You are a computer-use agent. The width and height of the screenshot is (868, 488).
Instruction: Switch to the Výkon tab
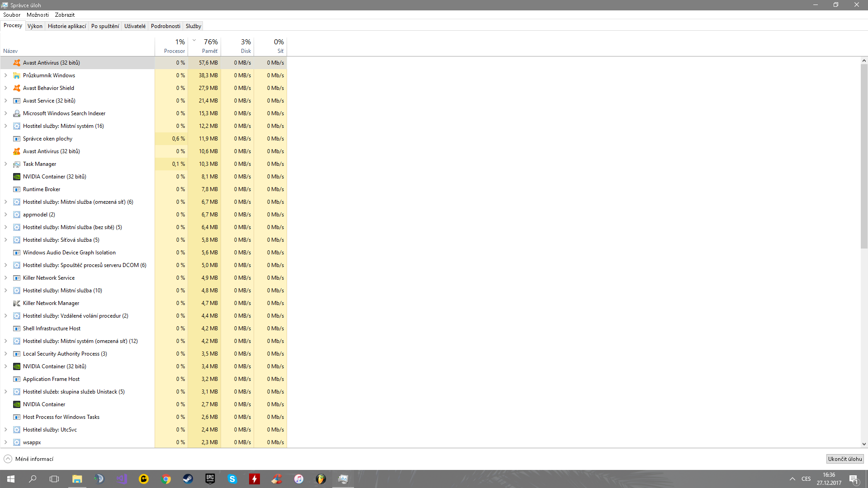[35, 26]
